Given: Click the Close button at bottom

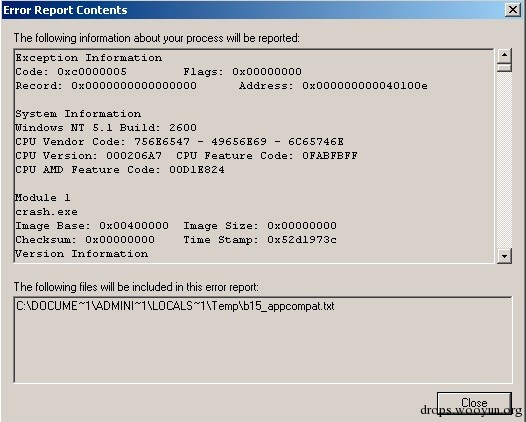Looking at the screenshot, I should click(x=474, y=403).
